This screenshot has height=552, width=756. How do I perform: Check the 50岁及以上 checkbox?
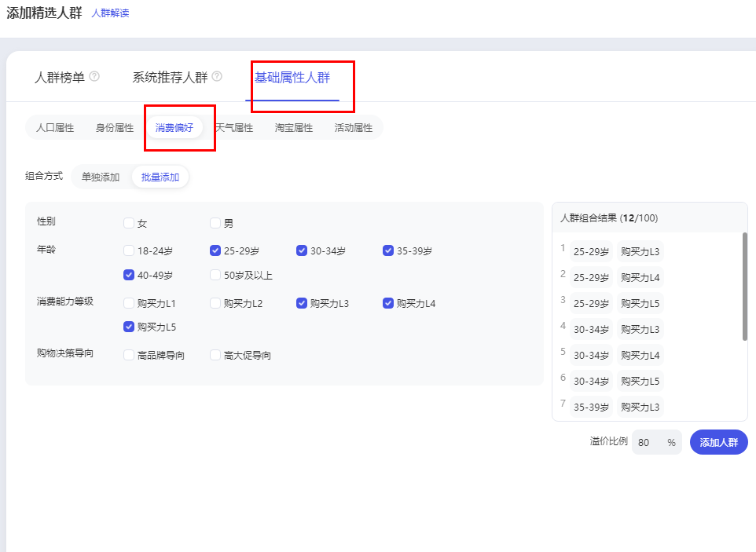pos(215,276)
